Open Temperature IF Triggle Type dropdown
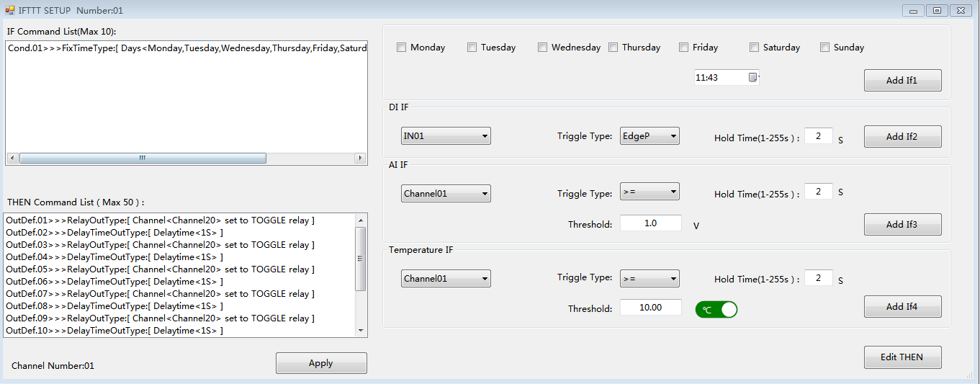This screenshot has width=980, height=384. click(x=649, y=279)
